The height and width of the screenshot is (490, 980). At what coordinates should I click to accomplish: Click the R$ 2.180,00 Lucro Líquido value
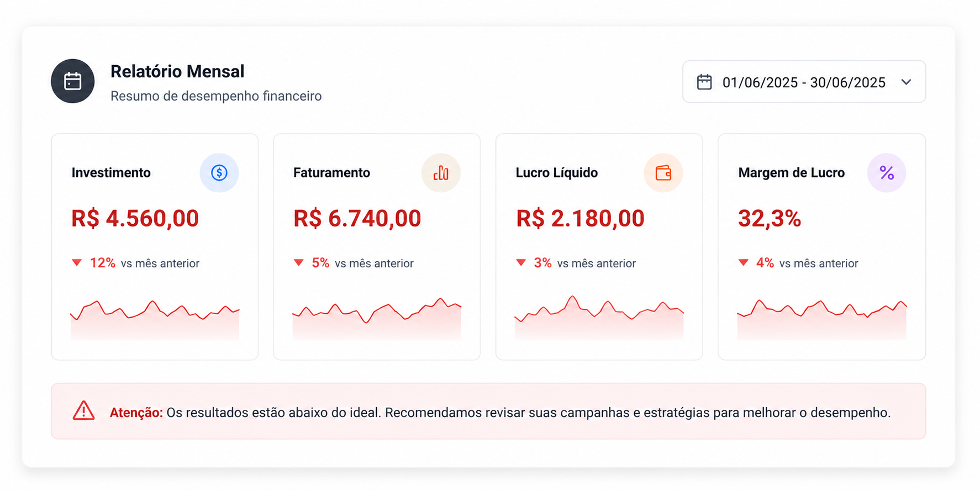(580, 218)
